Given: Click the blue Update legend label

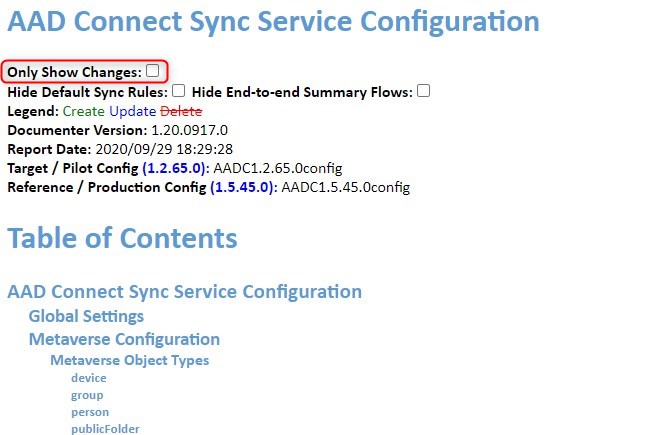Looking at the screenshot, I should 133,111.
